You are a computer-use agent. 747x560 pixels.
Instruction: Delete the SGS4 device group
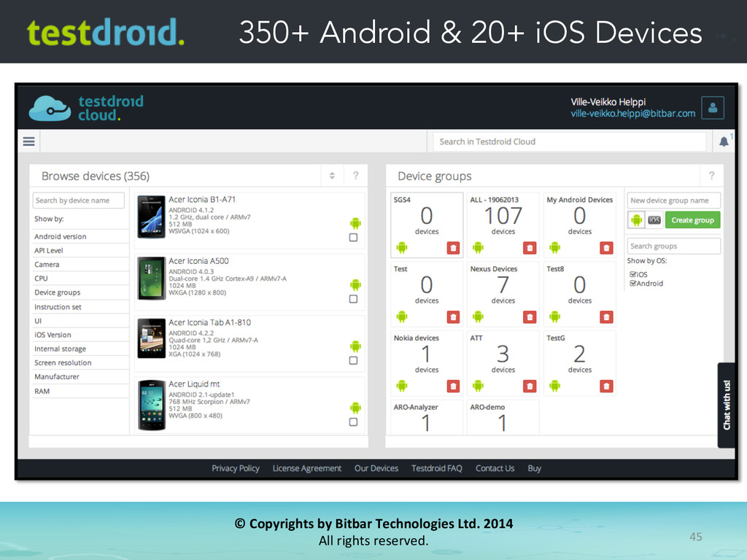(453, 248)
